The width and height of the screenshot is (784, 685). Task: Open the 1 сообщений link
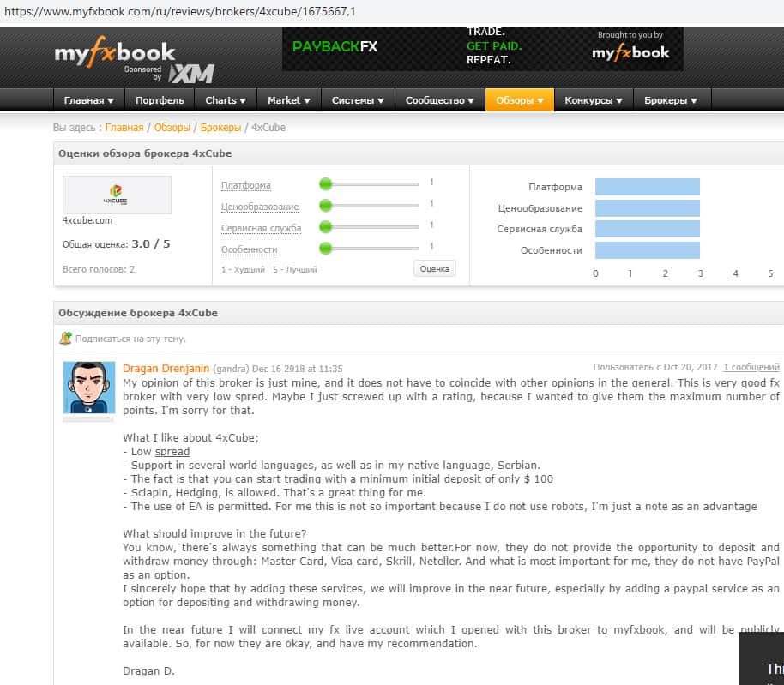click(751, 367)
